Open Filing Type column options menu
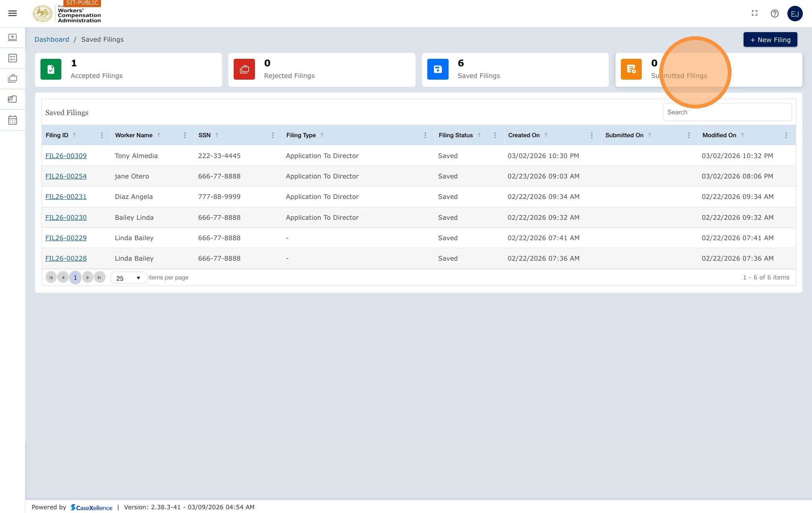 [x=425, y=135]
